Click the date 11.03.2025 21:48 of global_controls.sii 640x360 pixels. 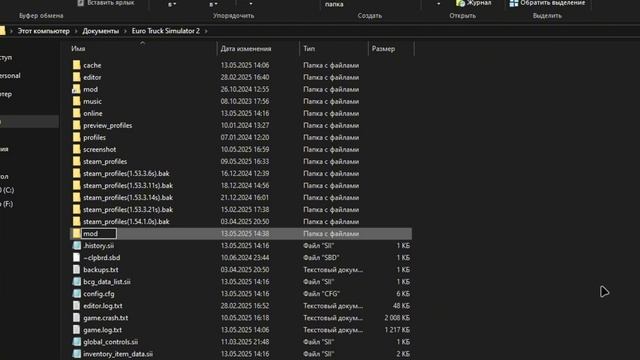click(x=245, y=342)
